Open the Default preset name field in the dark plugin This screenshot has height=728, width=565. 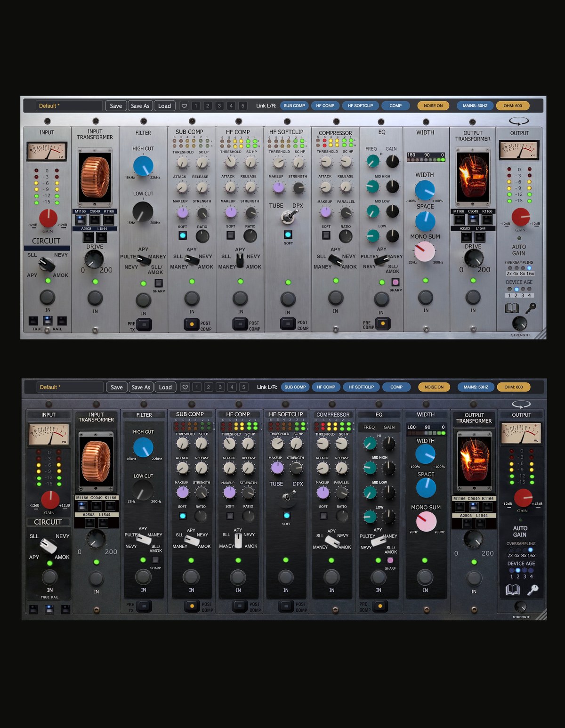point(70,387)
